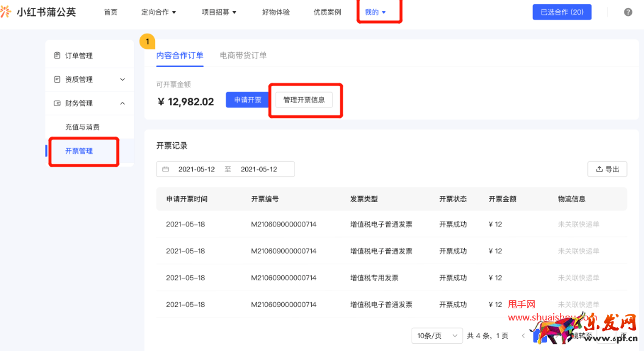This screenshot has width=644, height=351.
Task: Click the 发票类型 column header
Action: [x=364, y=199]
